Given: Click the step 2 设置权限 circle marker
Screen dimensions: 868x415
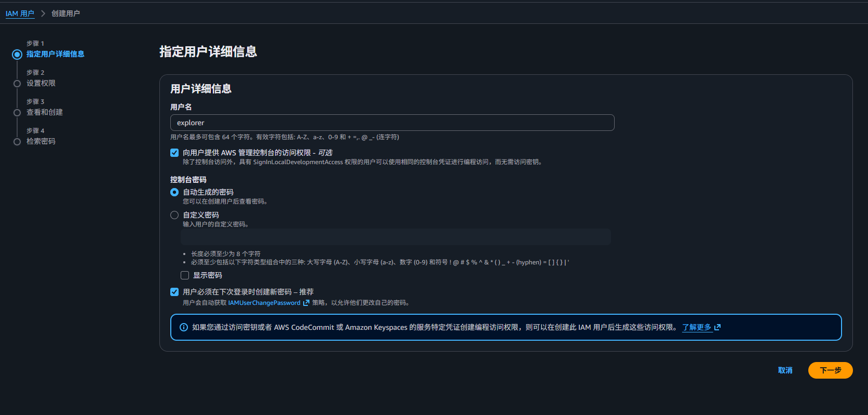Looking at the screenshot, I should point(17,84).
